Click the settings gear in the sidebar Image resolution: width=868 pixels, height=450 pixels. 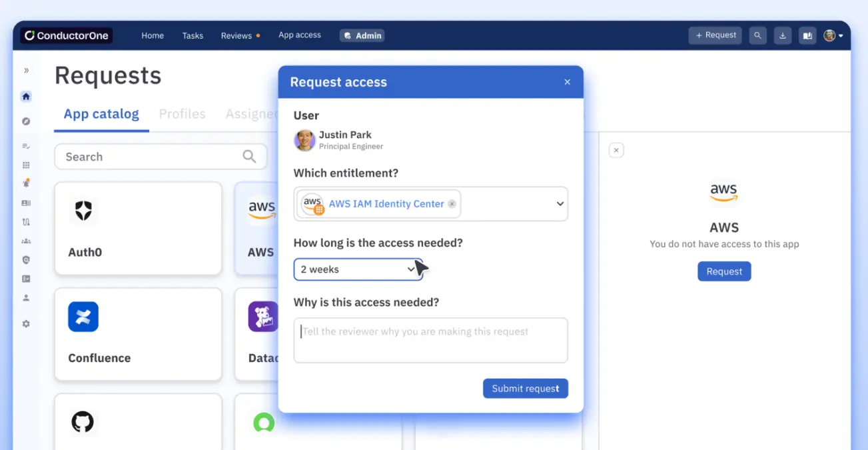[x=26, y=324]
